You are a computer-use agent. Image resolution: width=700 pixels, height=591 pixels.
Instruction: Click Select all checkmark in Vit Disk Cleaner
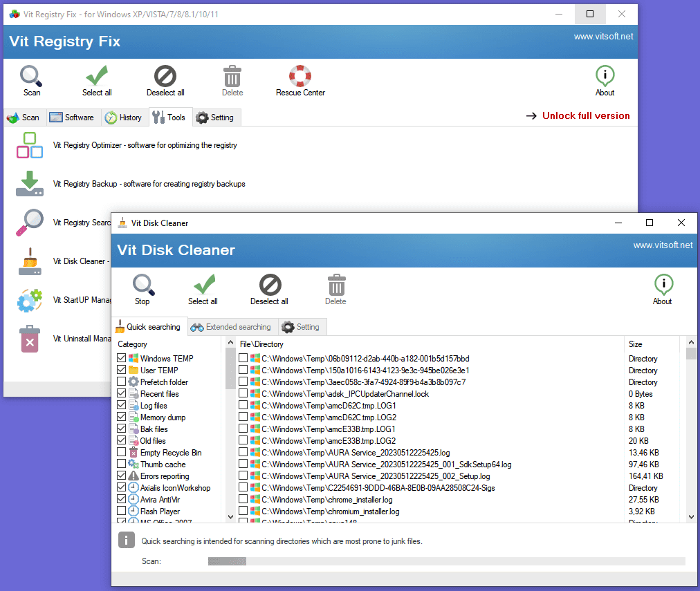(x=204, y=285)
